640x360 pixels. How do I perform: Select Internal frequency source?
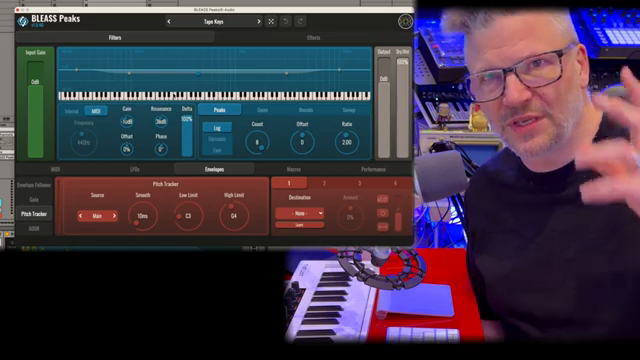pos(71,111)
